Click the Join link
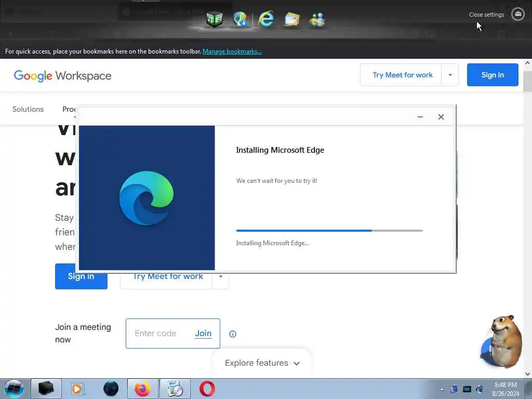 click(203, 334)
